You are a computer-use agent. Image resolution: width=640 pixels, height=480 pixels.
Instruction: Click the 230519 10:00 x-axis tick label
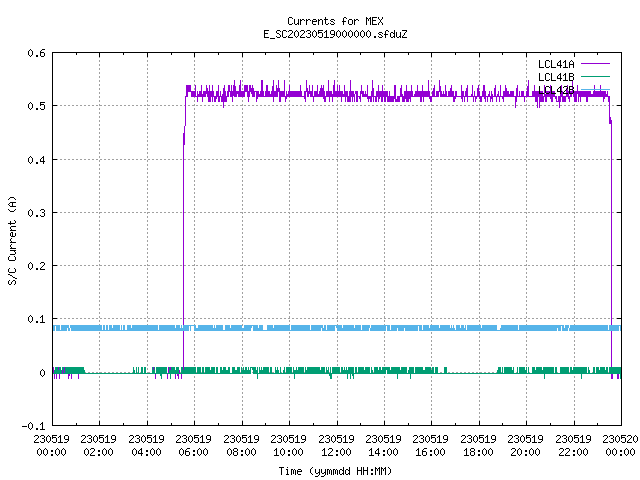pos(288,446)
